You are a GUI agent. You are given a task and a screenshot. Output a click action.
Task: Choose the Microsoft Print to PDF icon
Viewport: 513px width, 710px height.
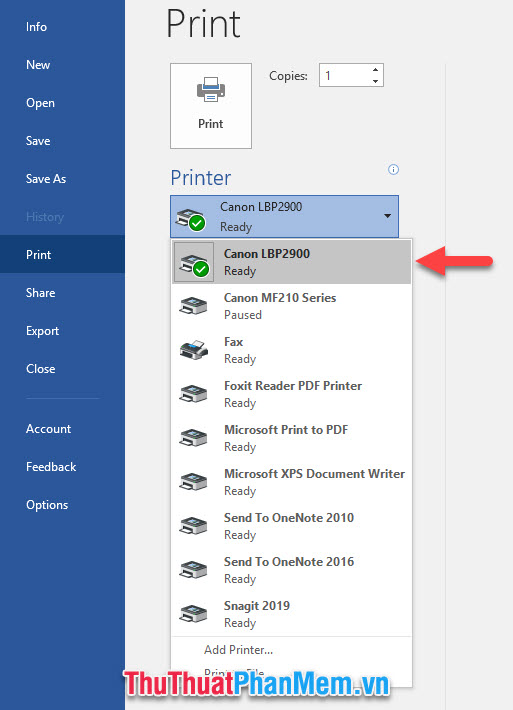click(193, 438)
